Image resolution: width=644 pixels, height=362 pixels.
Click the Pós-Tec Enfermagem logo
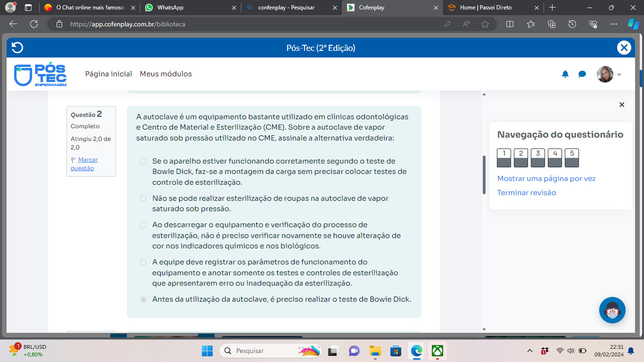pyautogui.click(x=41, y=74)
